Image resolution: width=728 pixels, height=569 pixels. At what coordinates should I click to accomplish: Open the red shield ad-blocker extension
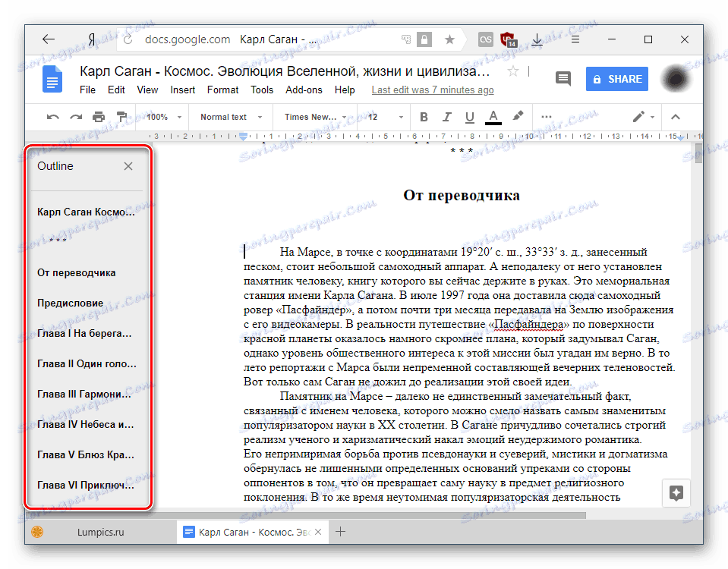coord(509,40)
